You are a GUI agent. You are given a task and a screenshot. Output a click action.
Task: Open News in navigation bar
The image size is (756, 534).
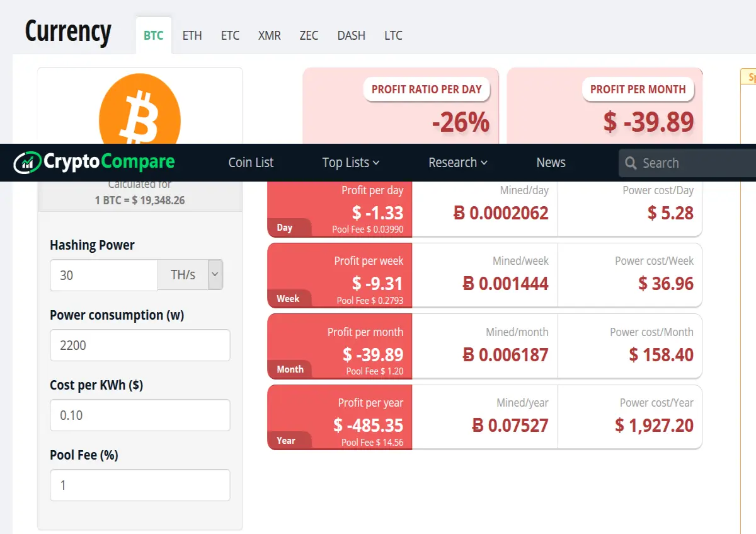click(x=551, y=163)
